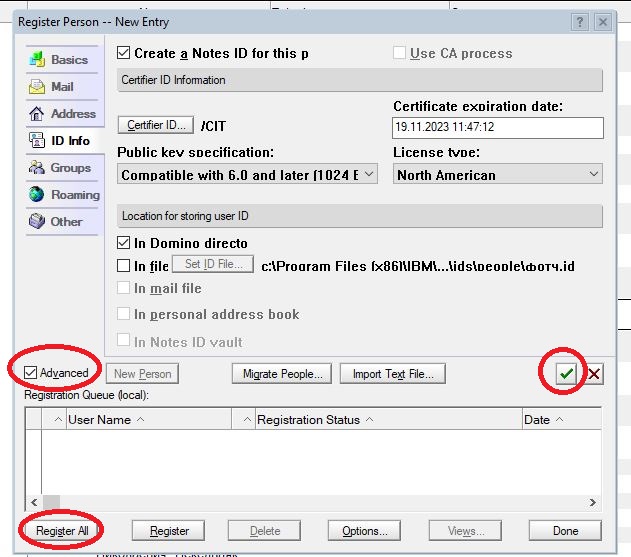The width and height of the screenshot is (631, 557).
Task: Switch to the ID Info tab
Action: [64, 140]
